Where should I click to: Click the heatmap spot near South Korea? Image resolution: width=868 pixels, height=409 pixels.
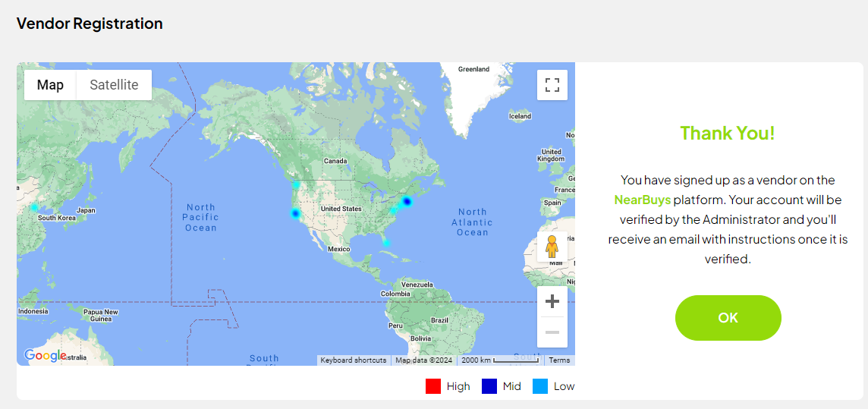(x=34, y=207)
